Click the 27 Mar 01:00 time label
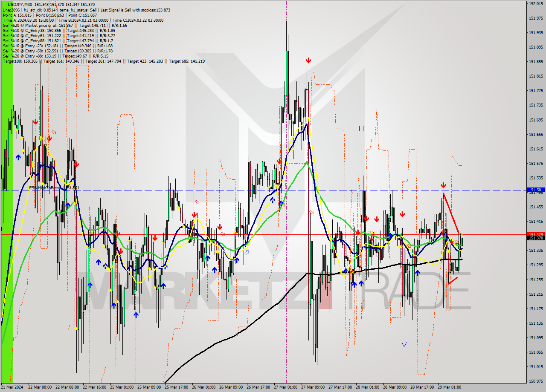 click(285, 387)
